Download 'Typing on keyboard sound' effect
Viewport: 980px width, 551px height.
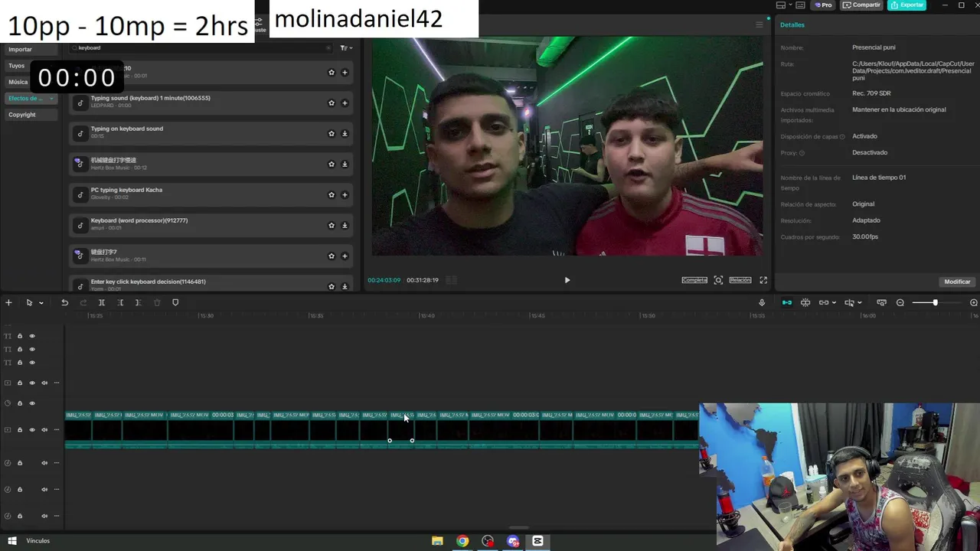coord(345,133)
